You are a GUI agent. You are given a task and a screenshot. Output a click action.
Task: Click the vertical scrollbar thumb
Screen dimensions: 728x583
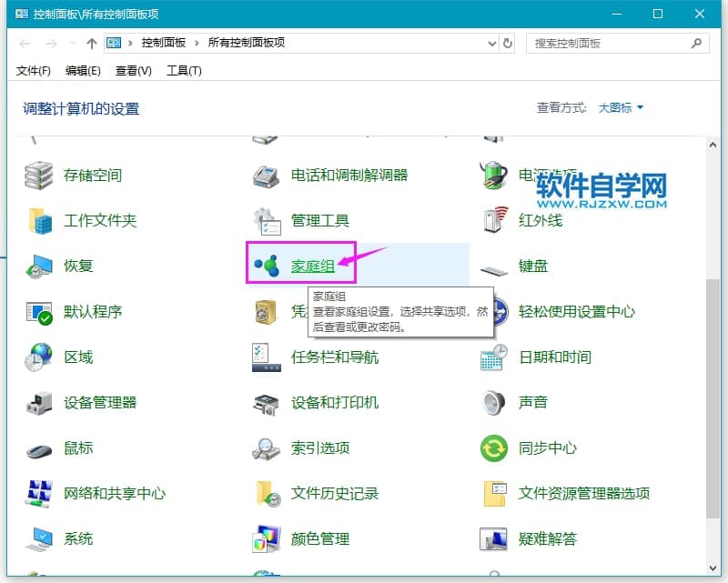(713, 409)
